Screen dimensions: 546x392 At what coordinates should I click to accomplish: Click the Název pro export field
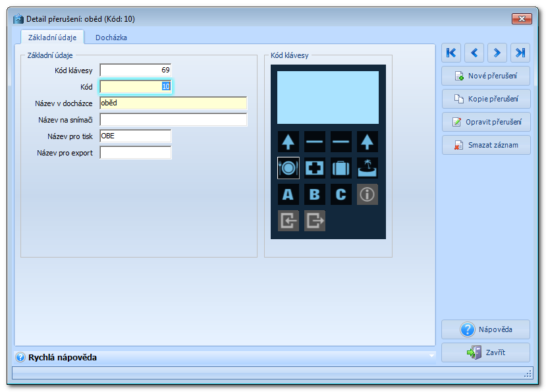point(136,153)
